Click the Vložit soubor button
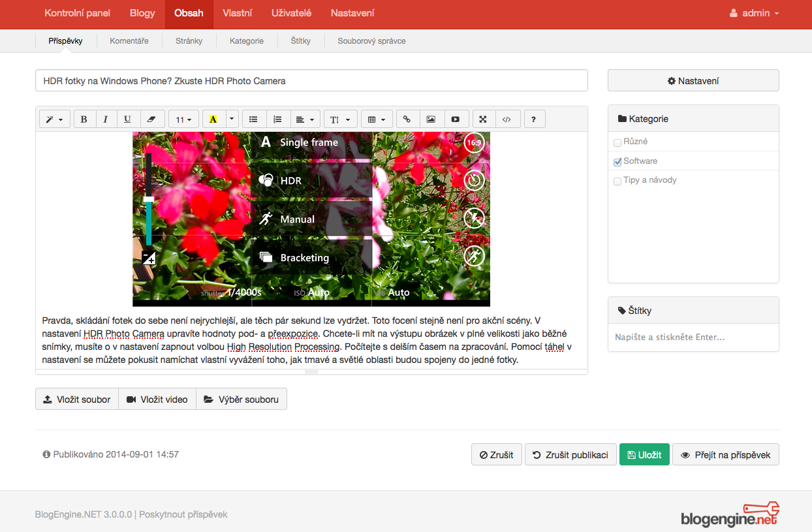812x532 pixels. point(77,399)
